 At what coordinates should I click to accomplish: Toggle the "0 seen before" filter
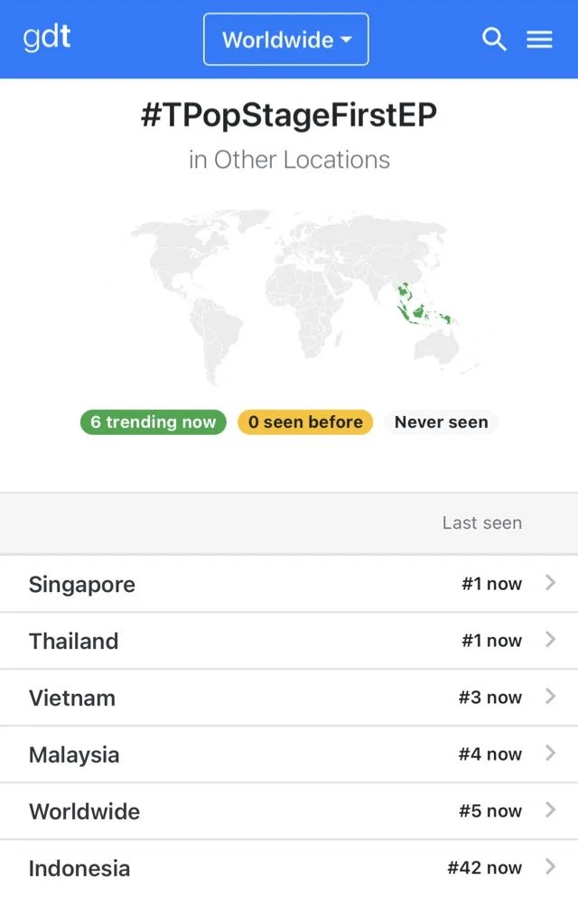pyautogui.click(x=305, y=422)
